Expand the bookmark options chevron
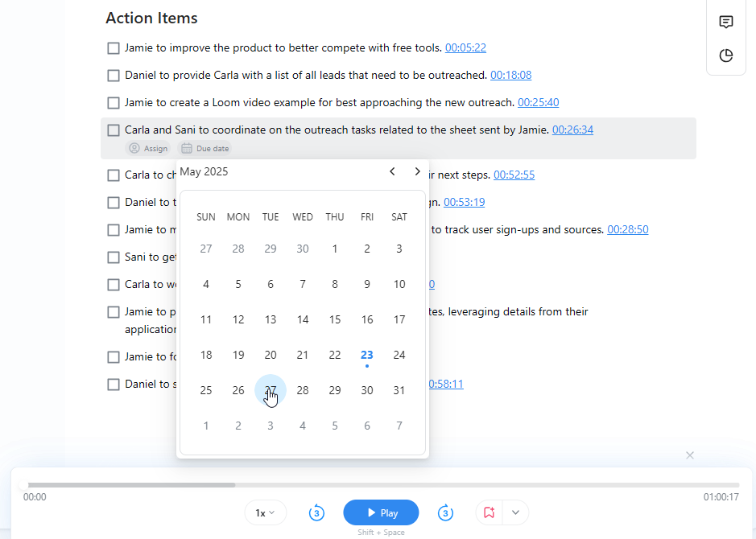The width and height of the screenshot is (756, 539). pyautogui.click(x=515, y=512)
